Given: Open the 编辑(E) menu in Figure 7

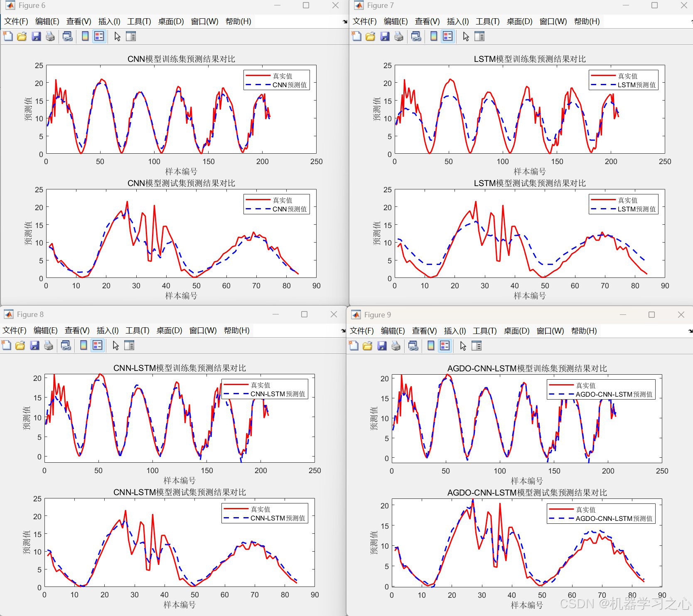Looking at the screenshot, I should pyautogui.click(x=396, y=22).
